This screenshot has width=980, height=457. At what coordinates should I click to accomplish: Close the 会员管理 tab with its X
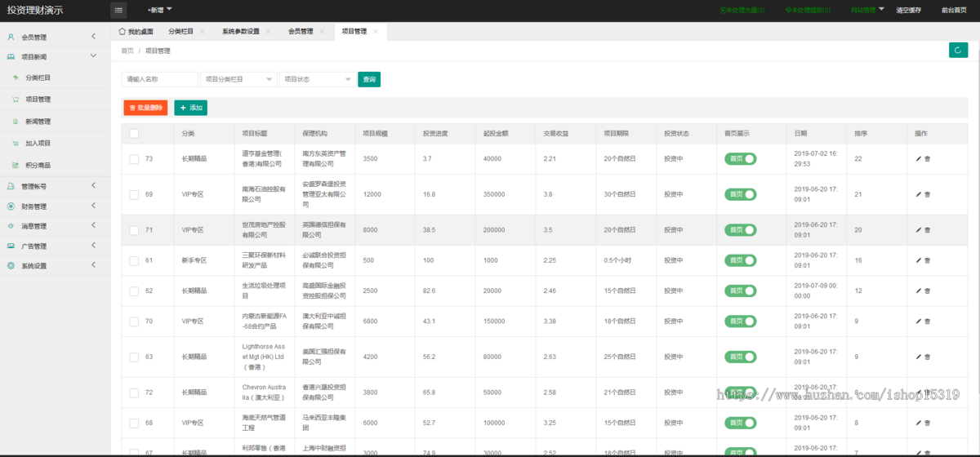click(x=321, y=31)
